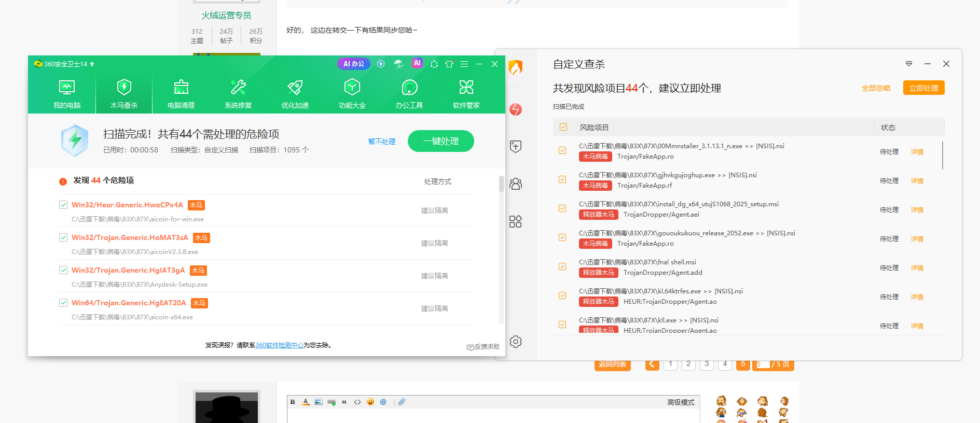Screen dimensions: 980x423
Task: Click the 360 lightning shield scan icon
Action: (75, 140)
